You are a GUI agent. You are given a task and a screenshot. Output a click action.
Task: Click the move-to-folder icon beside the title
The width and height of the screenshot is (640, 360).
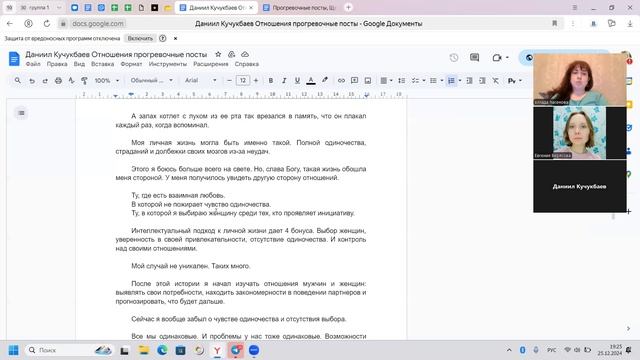[231, 54]
